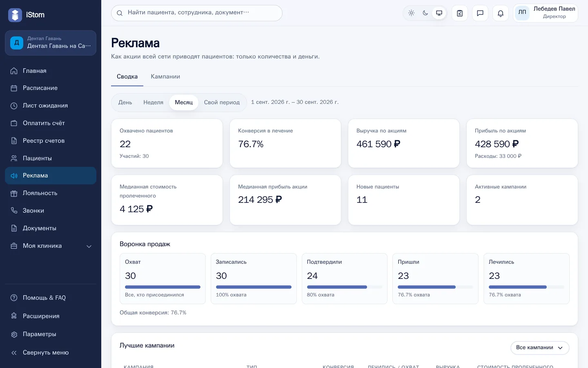Screen dimensions: 588x368
Task: Select the Неделя period
Action: (153, 102)
